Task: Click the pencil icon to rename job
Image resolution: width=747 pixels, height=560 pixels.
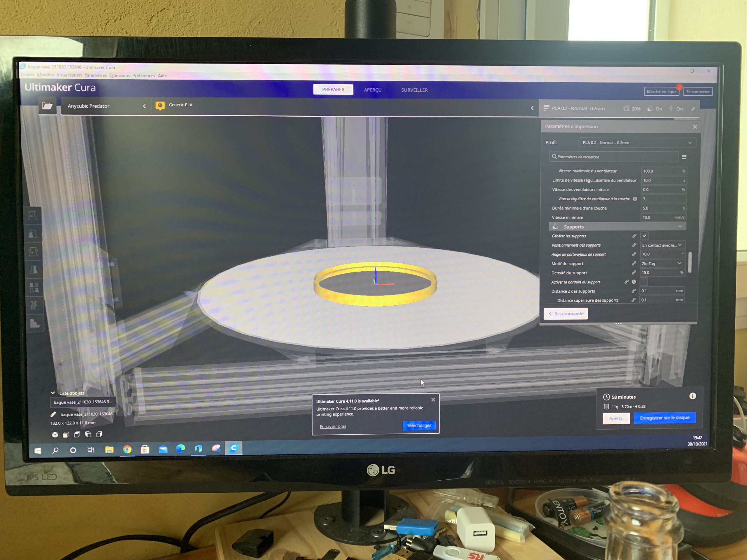Action: coord(53,414)
